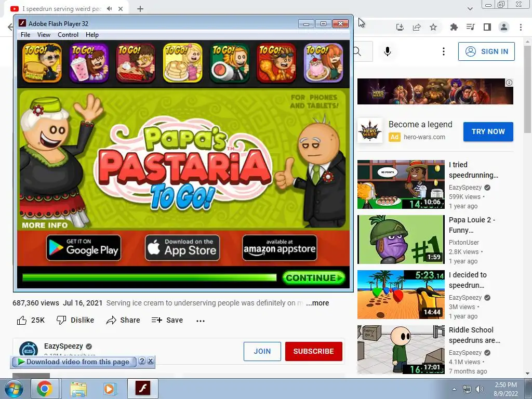
Task: Click the TRY NOW ad button
Action: (x=488, y=131)
